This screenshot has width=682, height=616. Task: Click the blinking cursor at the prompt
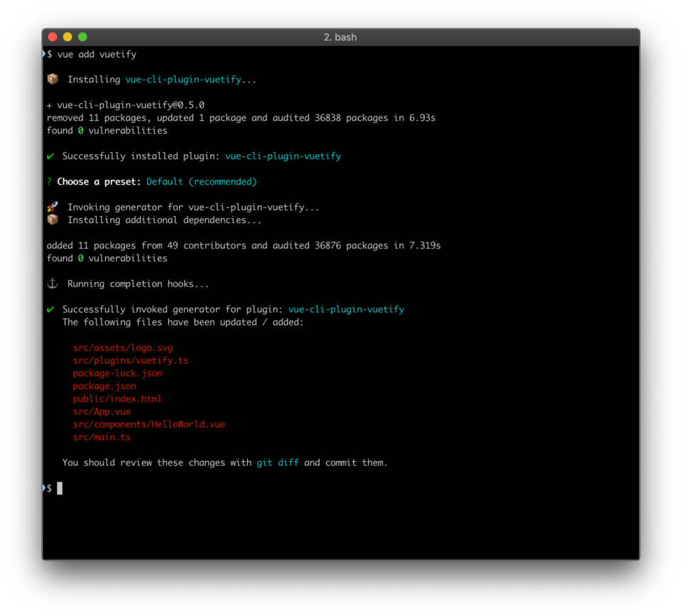tap(60, 488)
